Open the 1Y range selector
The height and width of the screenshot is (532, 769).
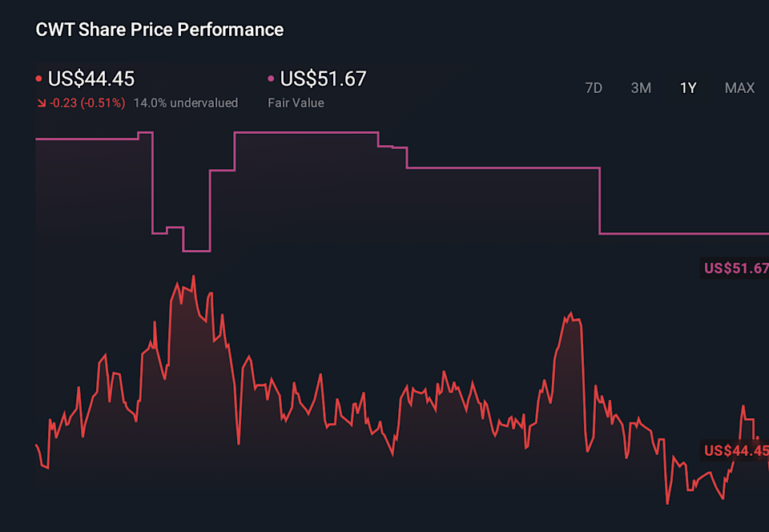687,88
